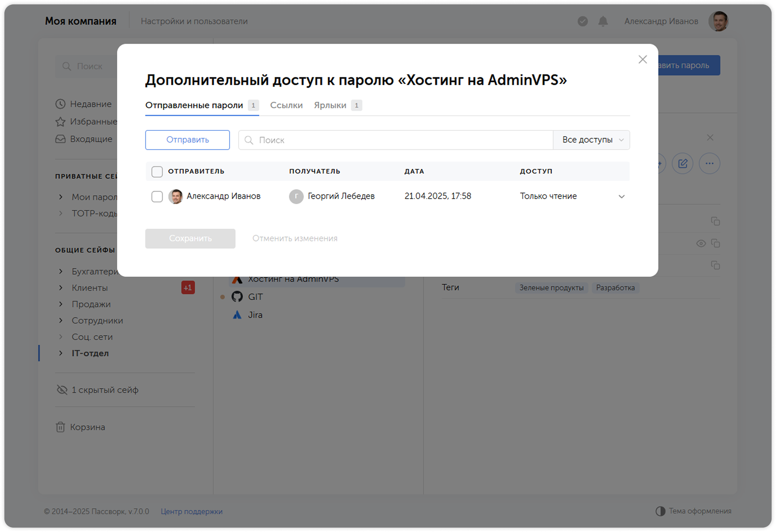
Task: Select the GIT password entry
Action: tap(255, 297)
